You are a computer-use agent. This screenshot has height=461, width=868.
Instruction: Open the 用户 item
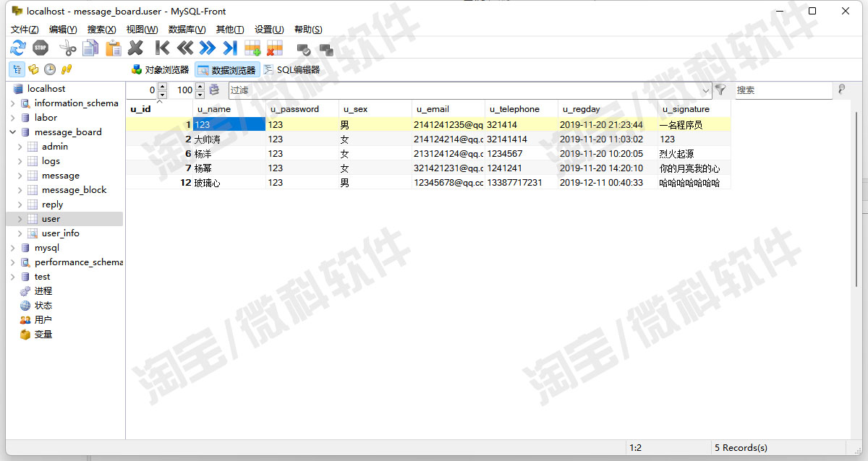(x=43, y=320)
